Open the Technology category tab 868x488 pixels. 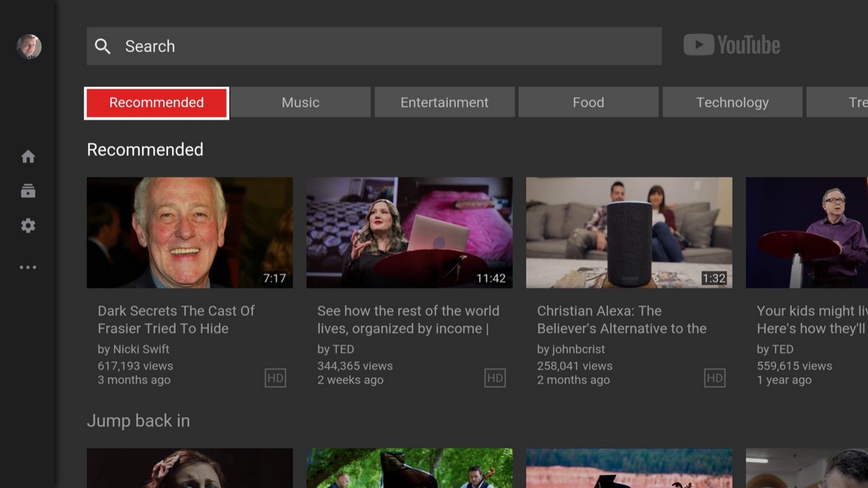point(732,103)
